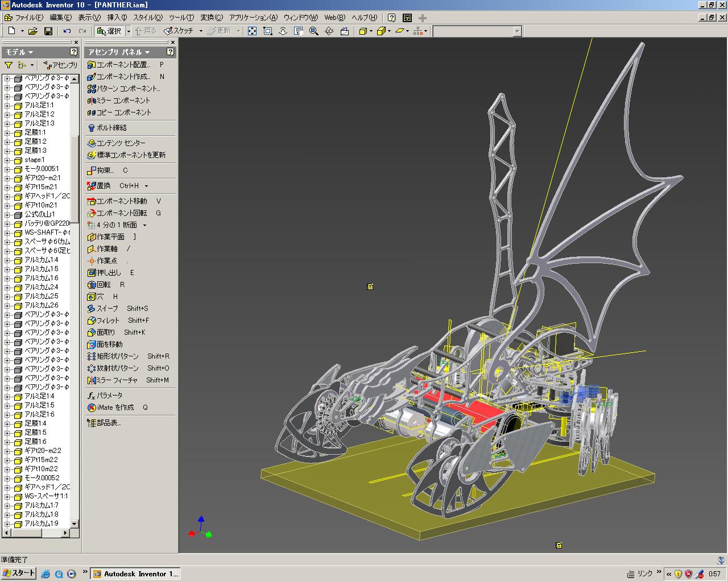Click the コンポーネント配置 command
The height and width of the screenshot is (582, 728).
point(123,65)
